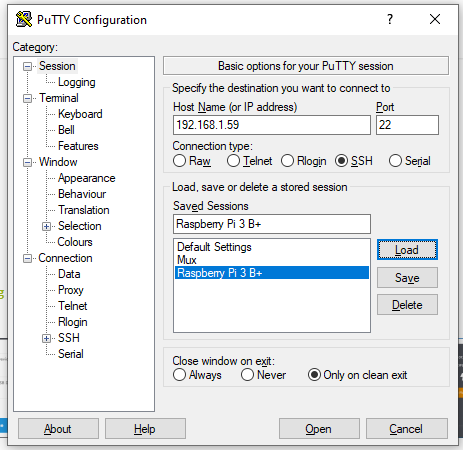
Task: Click the question mark help icon
Action: [x=390, y=19]
